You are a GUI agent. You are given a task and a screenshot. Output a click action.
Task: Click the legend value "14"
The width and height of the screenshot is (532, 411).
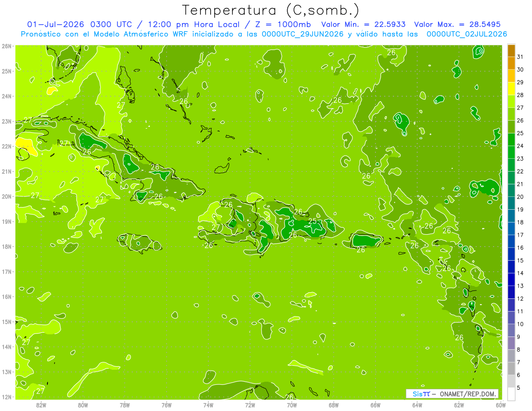520,273
